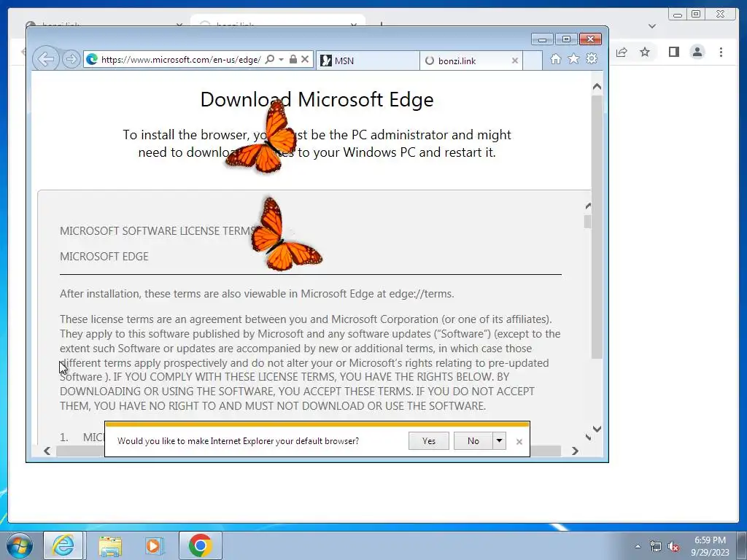Click the 'After installation' terms sentence
Viewport: 747px width, 560px height.
257,294
